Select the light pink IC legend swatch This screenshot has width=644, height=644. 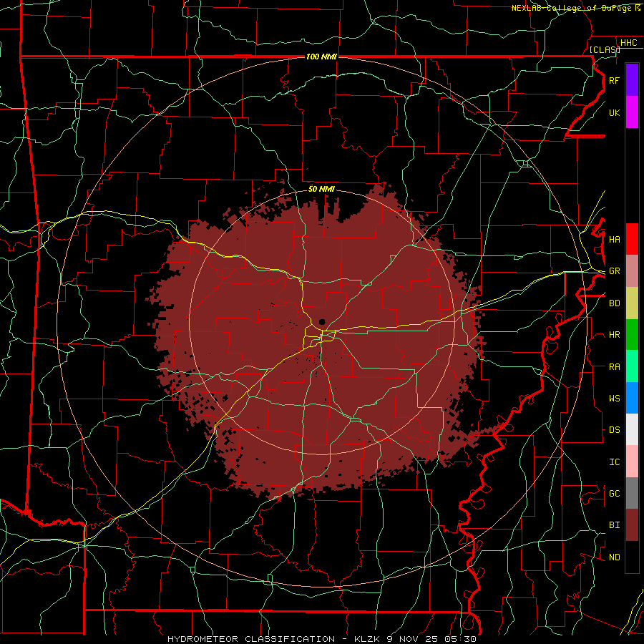tap(632, 462)
